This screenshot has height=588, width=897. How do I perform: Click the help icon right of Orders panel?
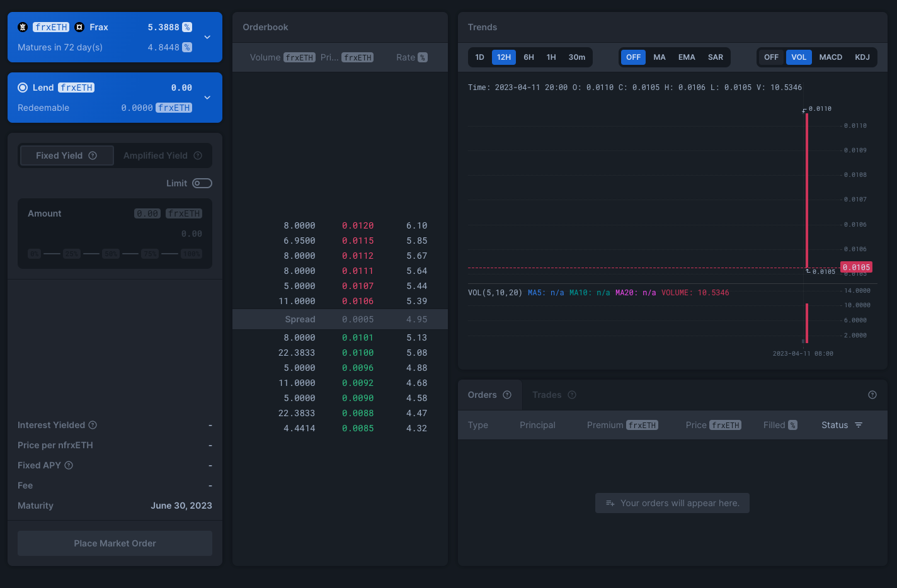pyautogui.click(x=872, y=395)
